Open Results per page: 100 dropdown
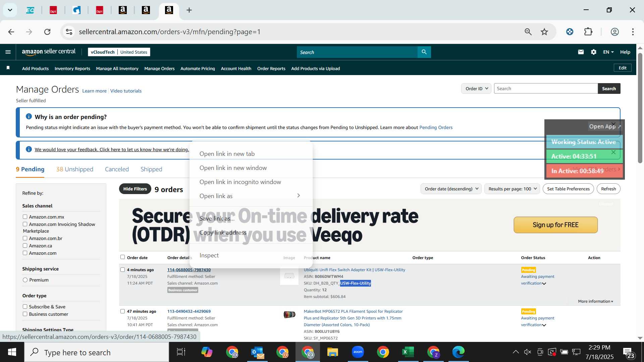 tap(512, 189)
